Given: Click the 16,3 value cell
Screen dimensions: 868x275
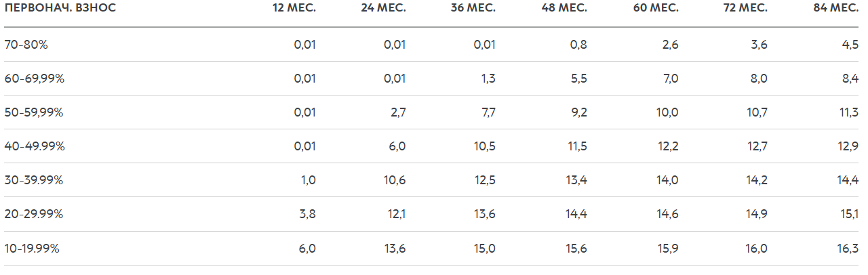Looking at the screenshot, I should point(849,249).
